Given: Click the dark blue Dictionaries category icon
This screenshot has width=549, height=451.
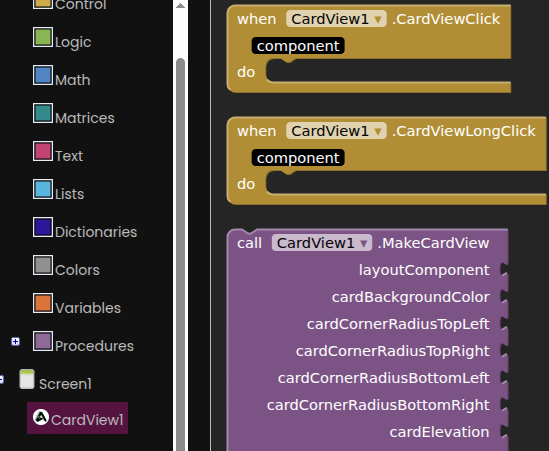Looking at the screenshot, I should coord(43,227).
